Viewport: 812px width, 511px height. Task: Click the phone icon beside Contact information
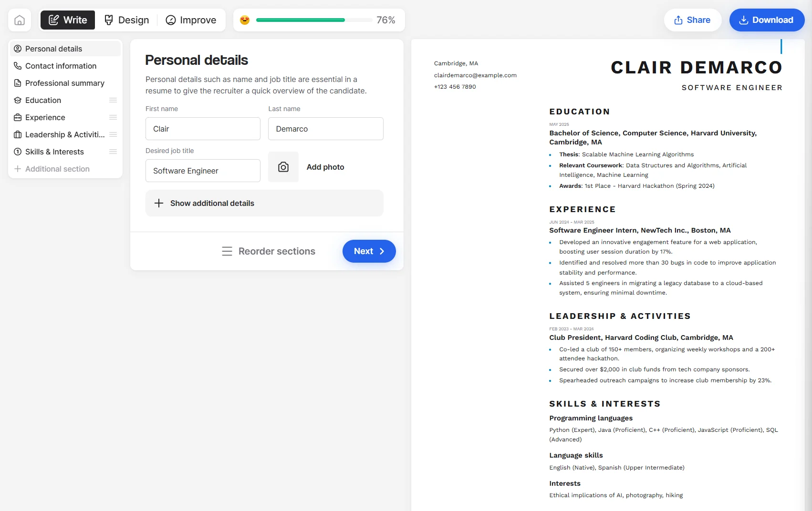tap(17, 66)
